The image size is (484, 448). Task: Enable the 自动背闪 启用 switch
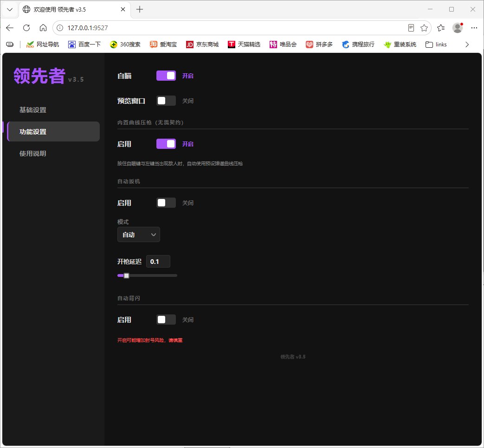click(x=166, y=320)
